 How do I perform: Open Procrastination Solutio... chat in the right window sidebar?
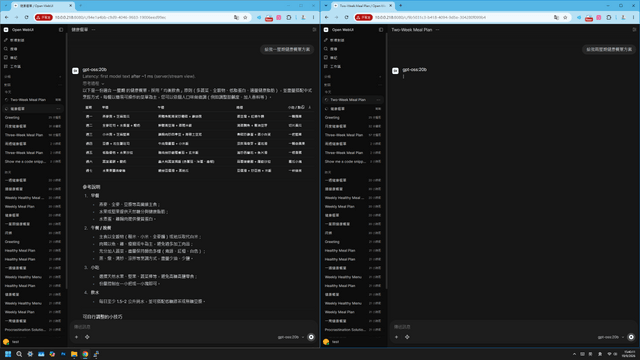coord(353,329)
